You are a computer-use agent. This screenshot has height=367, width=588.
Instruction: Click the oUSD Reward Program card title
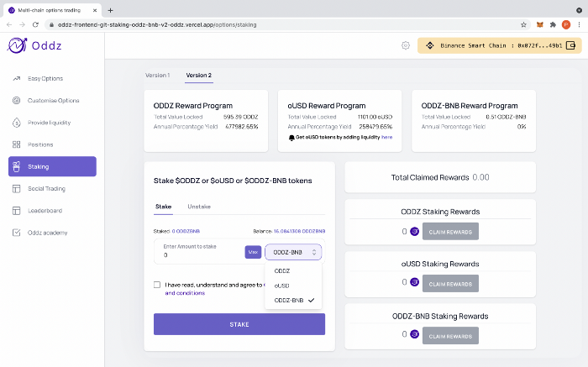pos(327,106)
